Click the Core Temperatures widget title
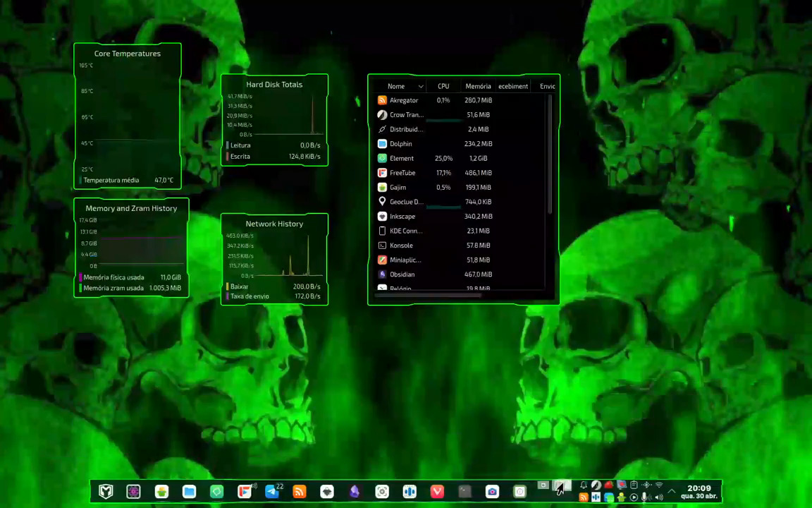 (128, 54)
